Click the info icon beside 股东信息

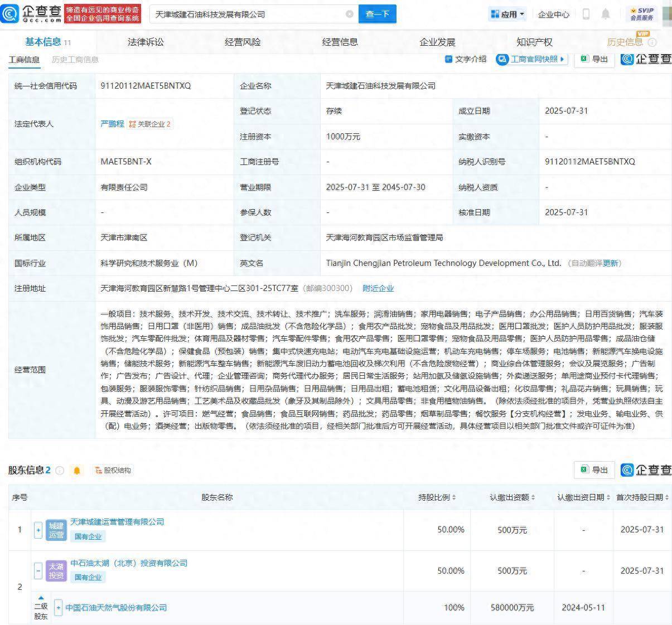(60, 471)
